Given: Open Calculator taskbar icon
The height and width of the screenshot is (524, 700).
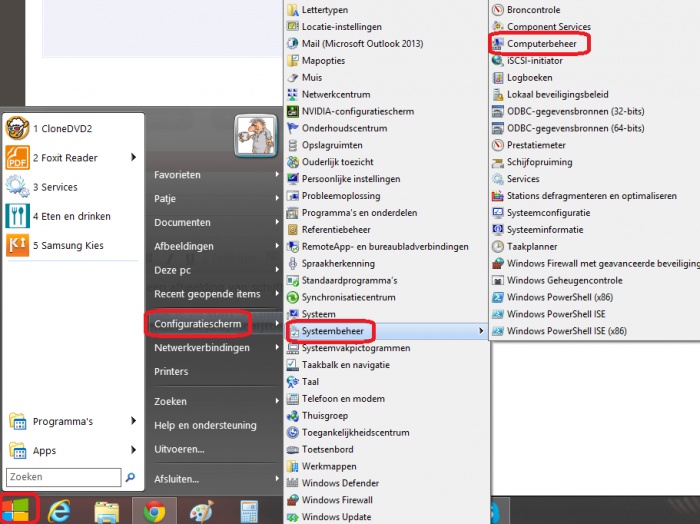Looking at the screenshot, I should tap(249, 512).
